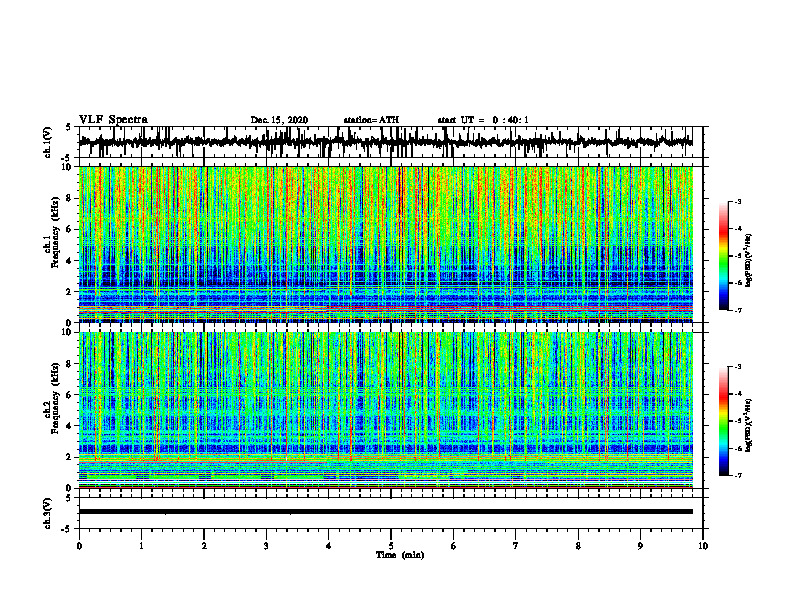The width and height of the screenshot is (792, 612).
Task: Click time axis tick label "5"
Action: 391,546
